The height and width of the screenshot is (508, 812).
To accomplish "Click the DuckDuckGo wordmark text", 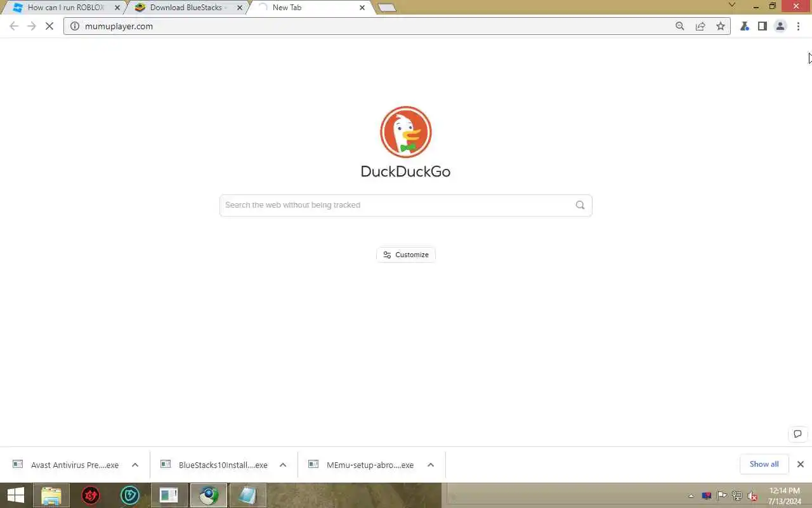I will tap(405, 171).
